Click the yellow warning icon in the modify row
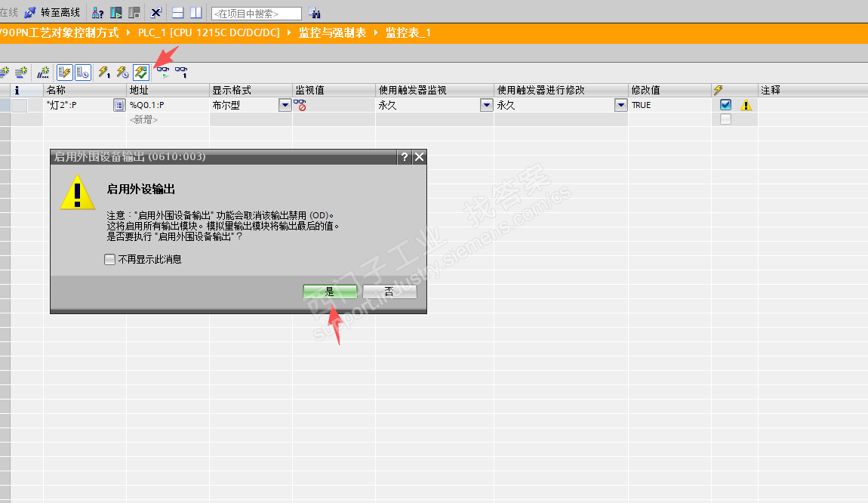The height and width of the screenshot is (503, 868). [746, 105]
